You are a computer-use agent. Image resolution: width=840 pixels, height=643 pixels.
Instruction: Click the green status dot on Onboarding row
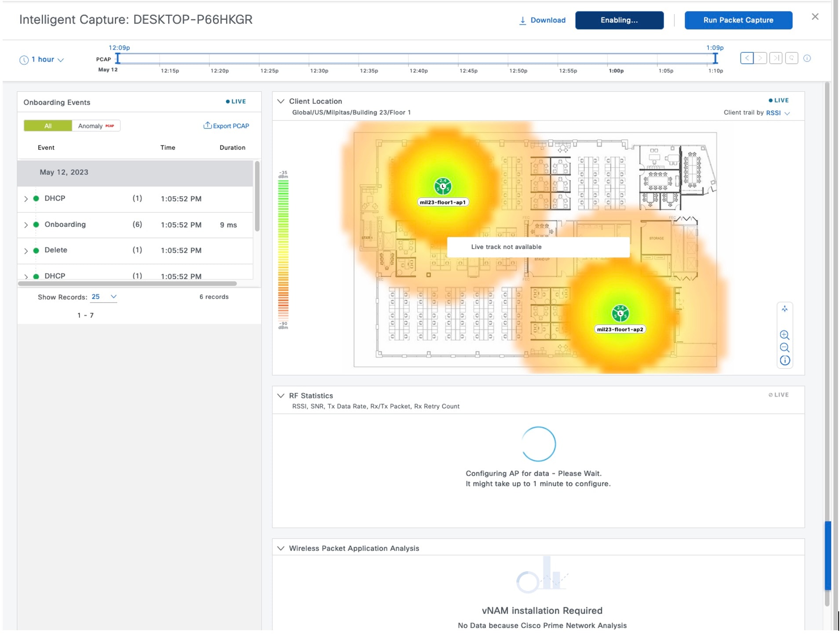pos(36,224)
